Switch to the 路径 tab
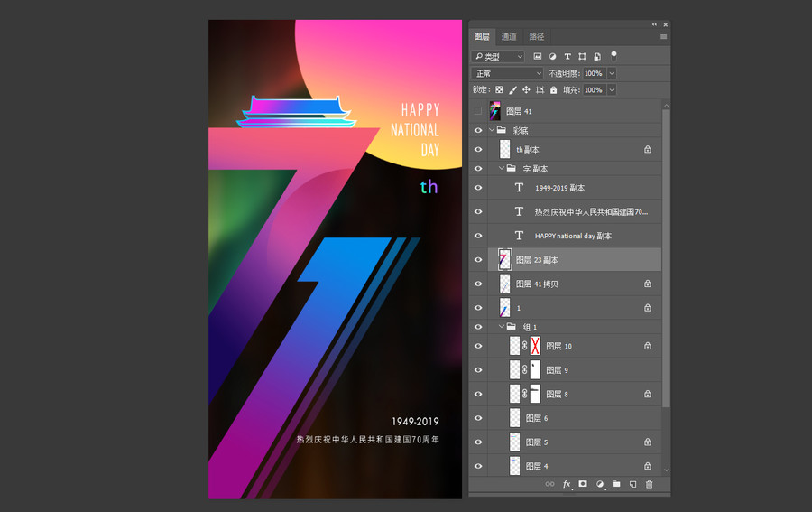812x512 pixels. [537, 37]
